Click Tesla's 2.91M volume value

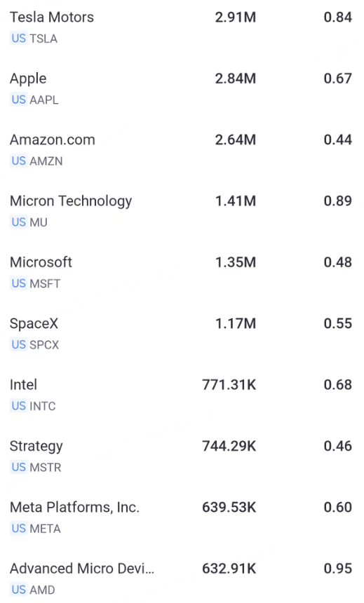click(236, 18)
